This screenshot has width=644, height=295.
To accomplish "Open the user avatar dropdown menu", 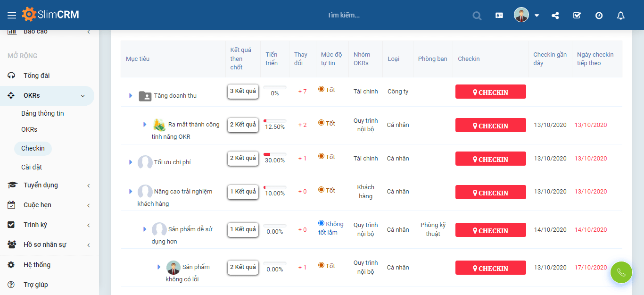I will (521, 15).
